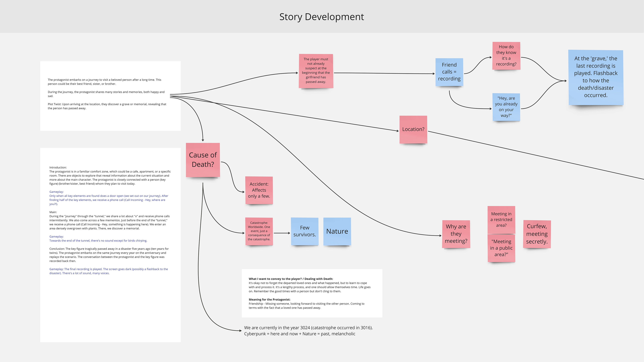Click the 'How do they know it's a recording?' note
This screenshot has width=644, height=362.
pos(506,55)
